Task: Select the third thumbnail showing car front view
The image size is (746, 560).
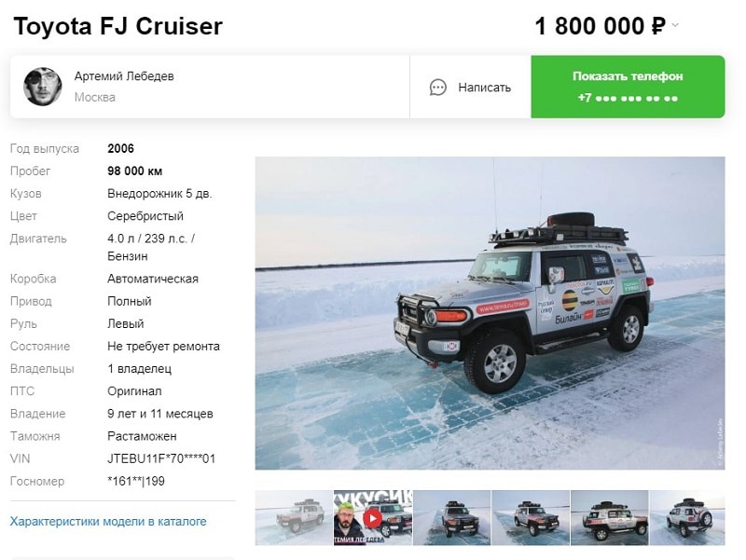Action: (x=451, y=518)
